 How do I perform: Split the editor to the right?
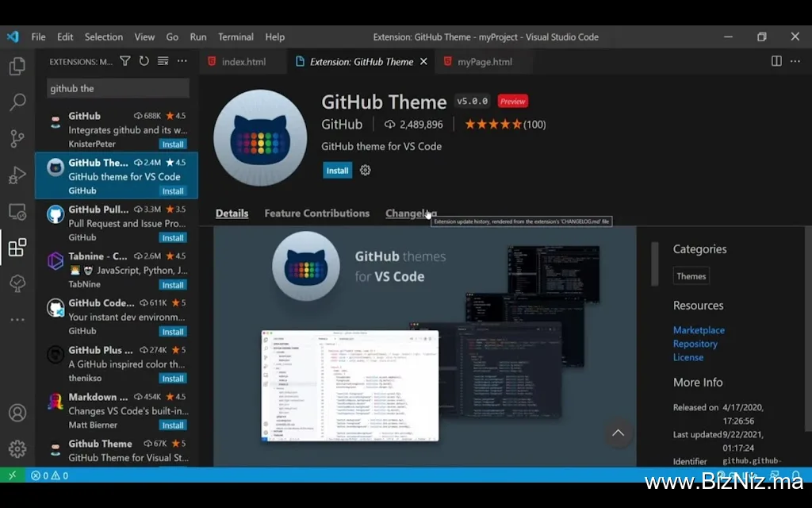[776, 61]
